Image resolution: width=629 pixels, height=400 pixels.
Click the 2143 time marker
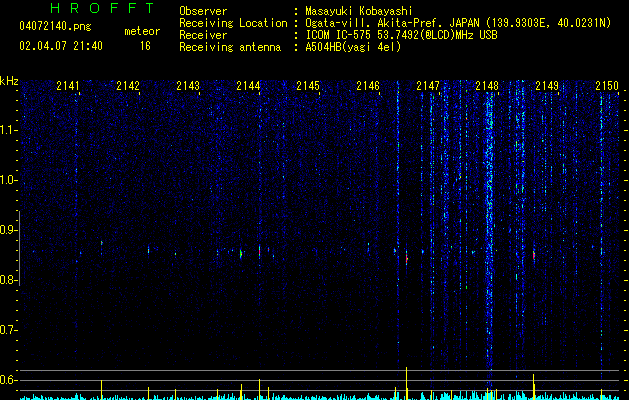(188, 85)
